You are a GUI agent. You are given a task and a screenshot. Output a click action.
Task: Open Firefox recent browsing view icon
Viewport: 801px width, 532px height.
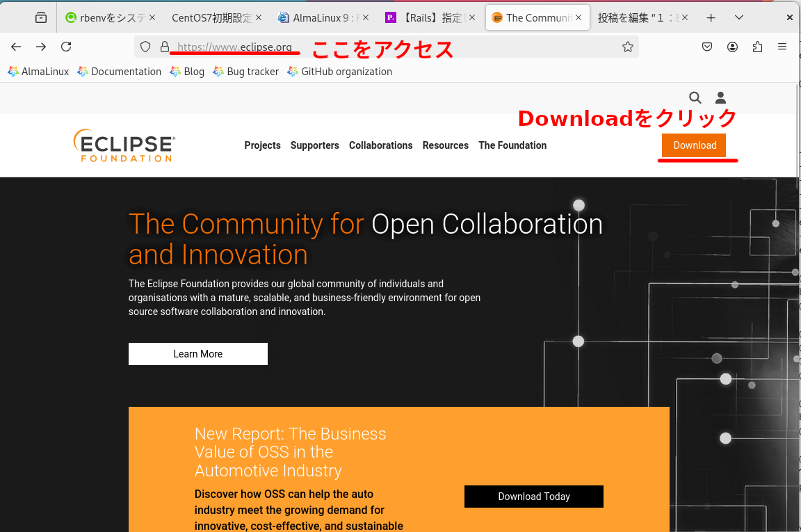point(41,18)
